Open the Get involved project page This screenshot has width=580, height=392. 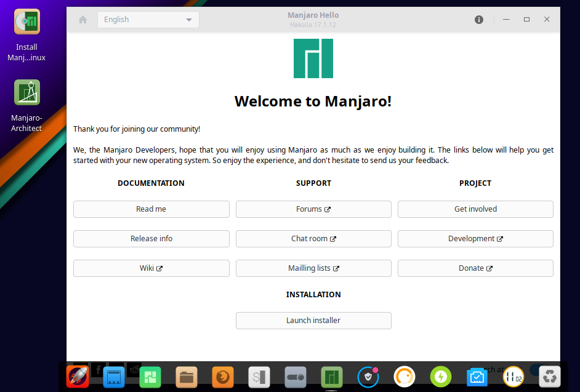[475, 209]
